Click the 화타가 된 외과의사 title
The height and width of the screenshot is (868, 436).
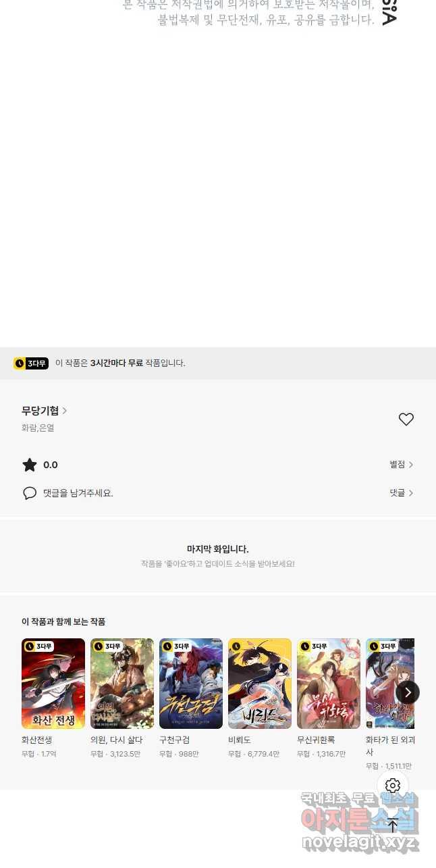coord(390,746)
